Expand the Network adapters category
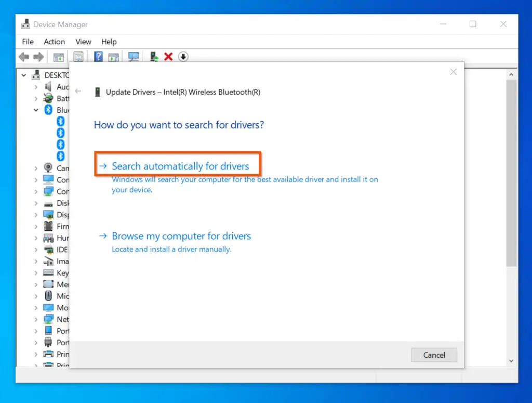This screenshot has height=403, width=532. 36,319
